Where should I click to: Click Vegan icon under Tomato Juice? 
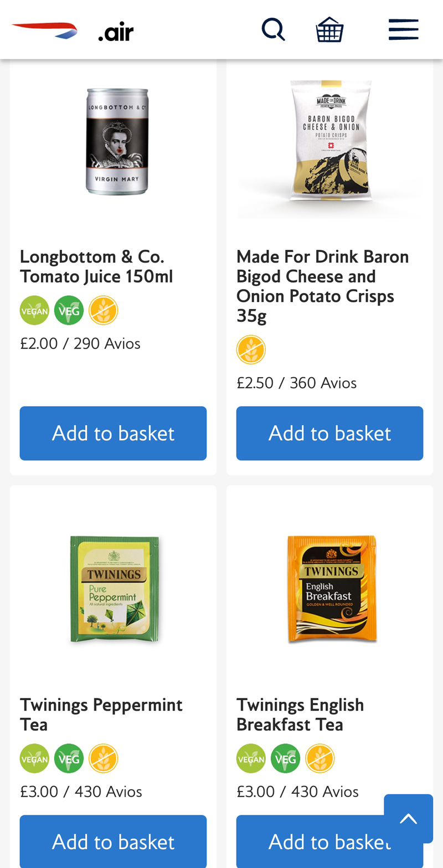click(x=34, y=310)
